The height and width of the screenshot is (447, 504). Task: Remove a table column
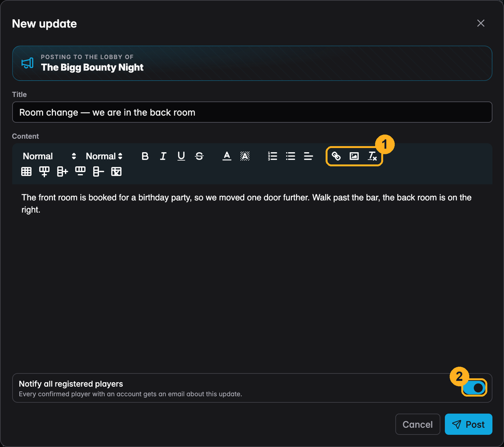point(99,171)
